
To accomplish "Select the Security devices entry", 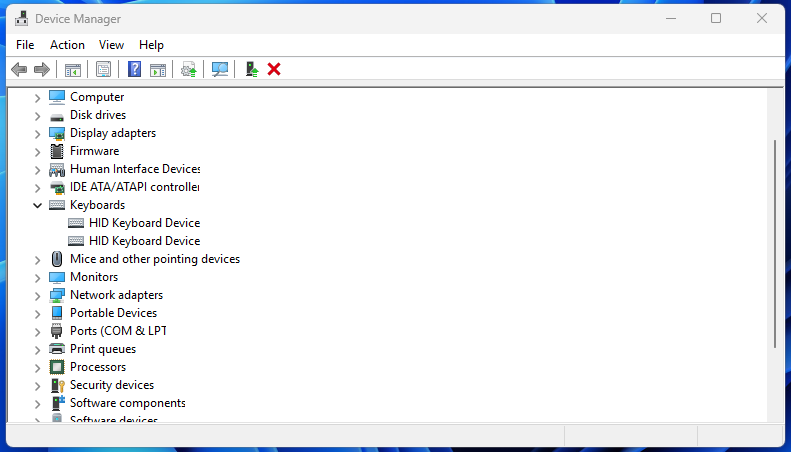I will click(111, 385).
